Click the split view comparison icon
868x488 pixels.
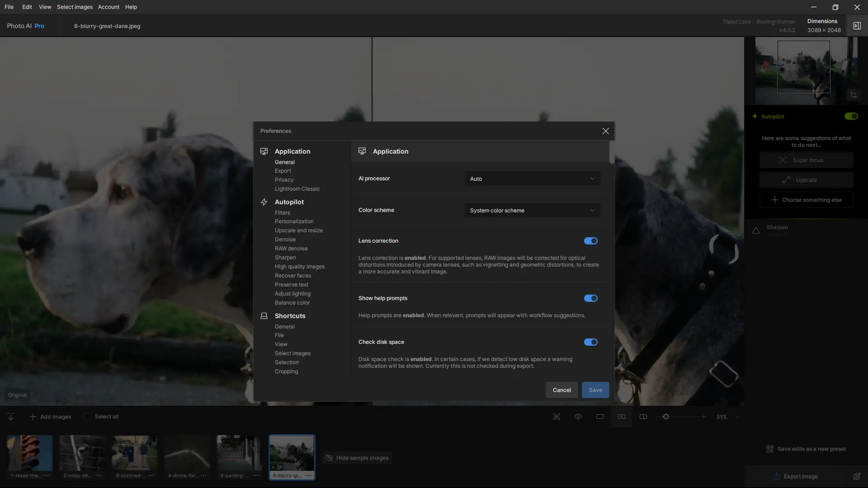click(x=643, y=417)
